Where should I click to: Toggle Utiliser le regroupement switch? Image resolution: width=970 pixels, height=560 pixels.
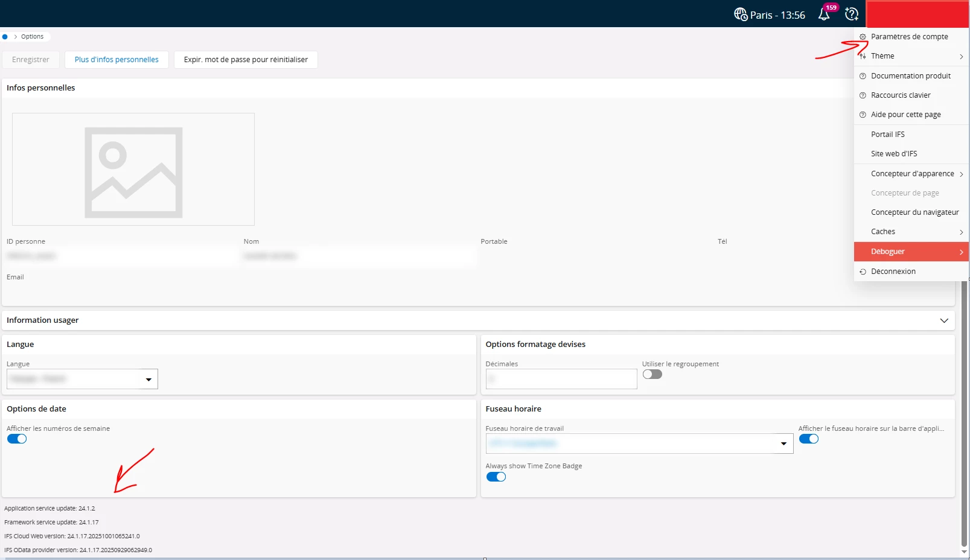(653, 374)
